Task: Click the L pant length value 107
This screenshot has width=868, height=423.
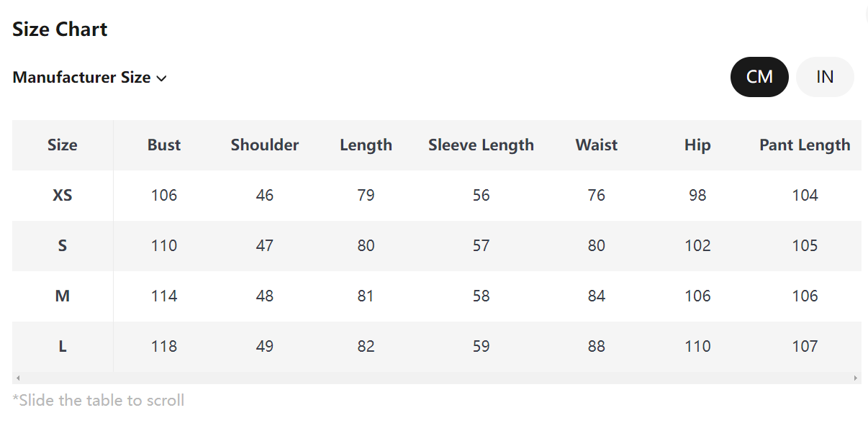Action: coord(805,347)
